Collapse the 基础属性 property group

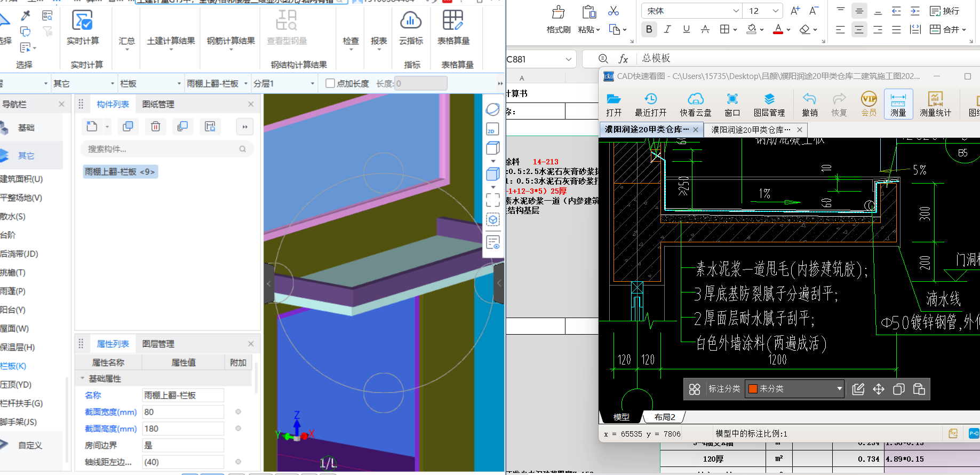[x=83, y=378]
